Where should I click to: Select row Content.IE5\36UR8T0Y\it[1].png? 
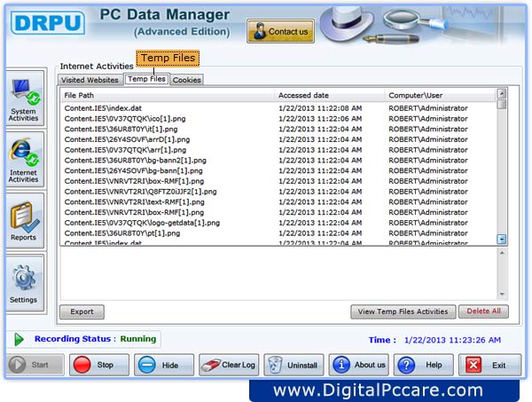tap(278, 130)
